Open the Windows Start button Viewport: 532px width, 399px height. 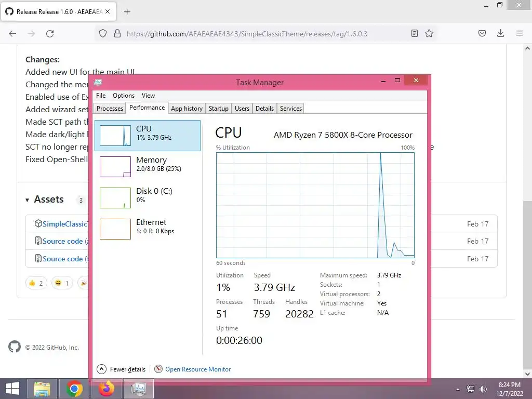click(x=12, y=389)
